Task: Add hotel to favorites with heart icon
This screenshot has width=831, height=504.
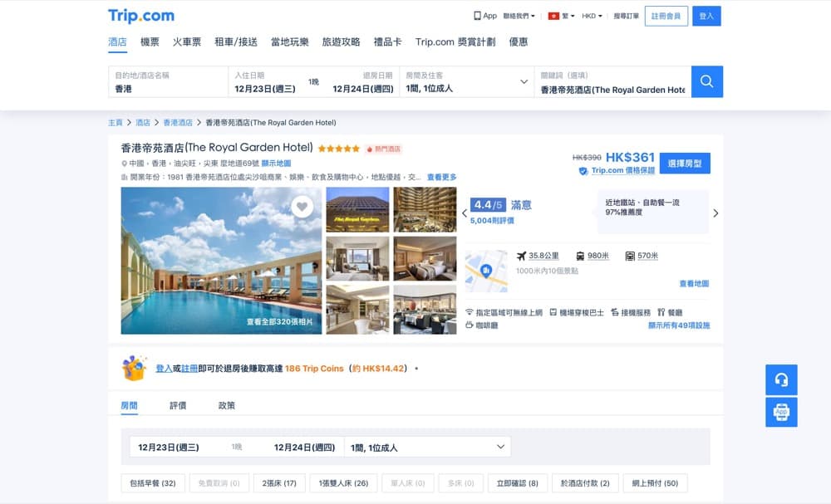Action: pyautogui.click(x=302, y=207)
